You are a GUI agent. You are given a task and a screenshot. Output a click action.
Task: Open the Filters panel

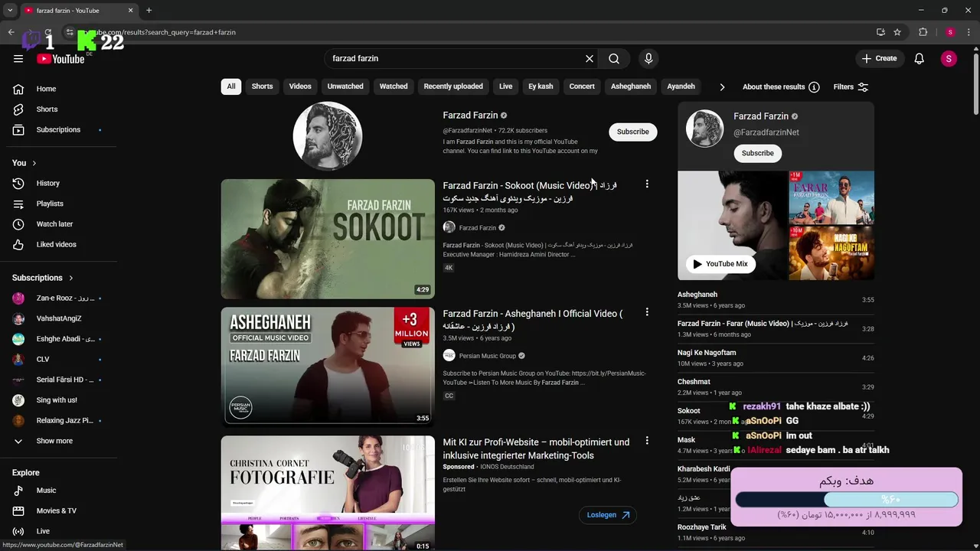[x=851, y=86]
